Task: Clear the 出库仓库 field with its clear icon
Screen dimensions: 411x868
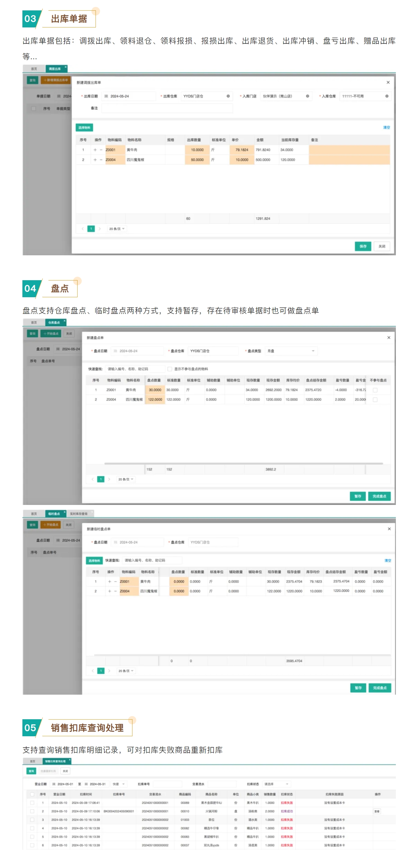Action: point(228,96)
